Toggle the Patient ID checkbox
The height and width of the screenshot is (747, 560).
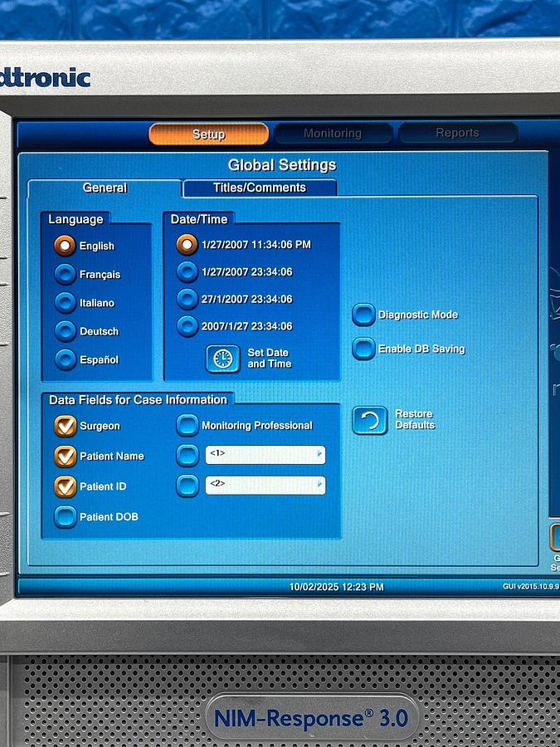tap(66, 486)
